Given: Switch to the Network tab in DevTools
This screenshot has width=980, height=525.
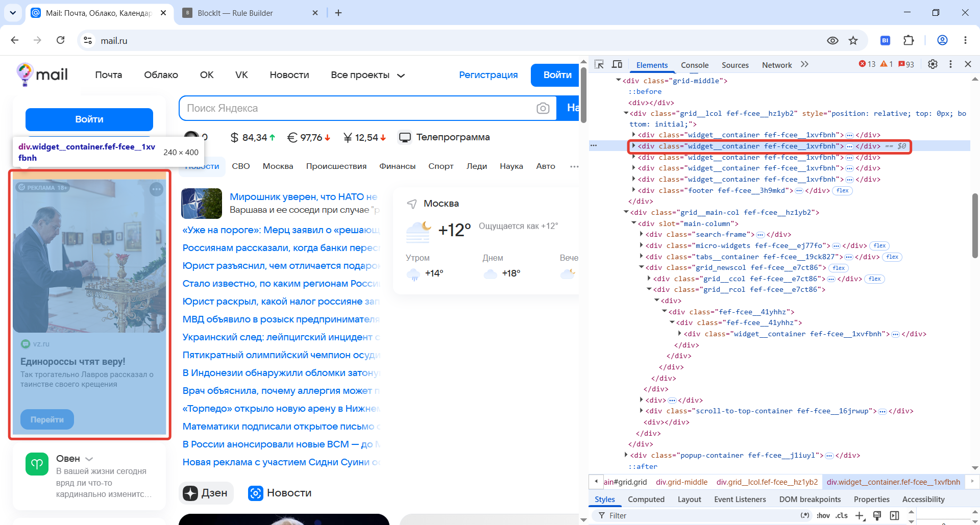Looking at the screenshot, I should click(777, 65).
